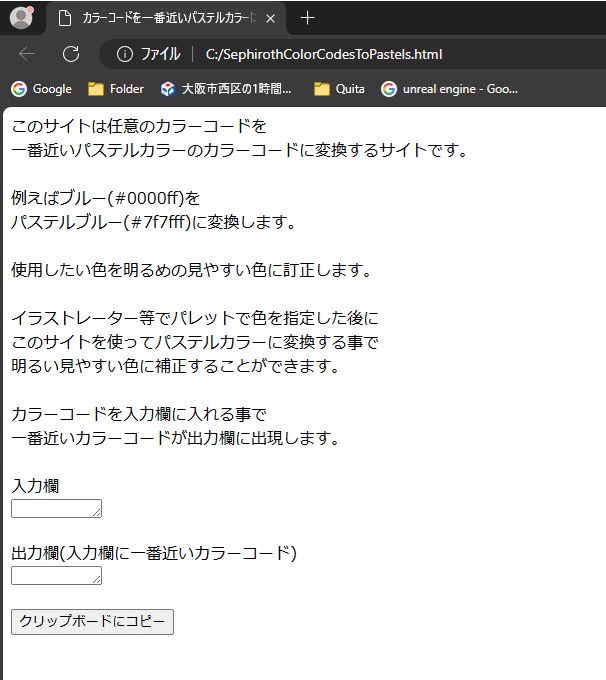Open the 大阪市西区の1時間 bookmark
606x680 pixels.
click(x=226, y=89)
